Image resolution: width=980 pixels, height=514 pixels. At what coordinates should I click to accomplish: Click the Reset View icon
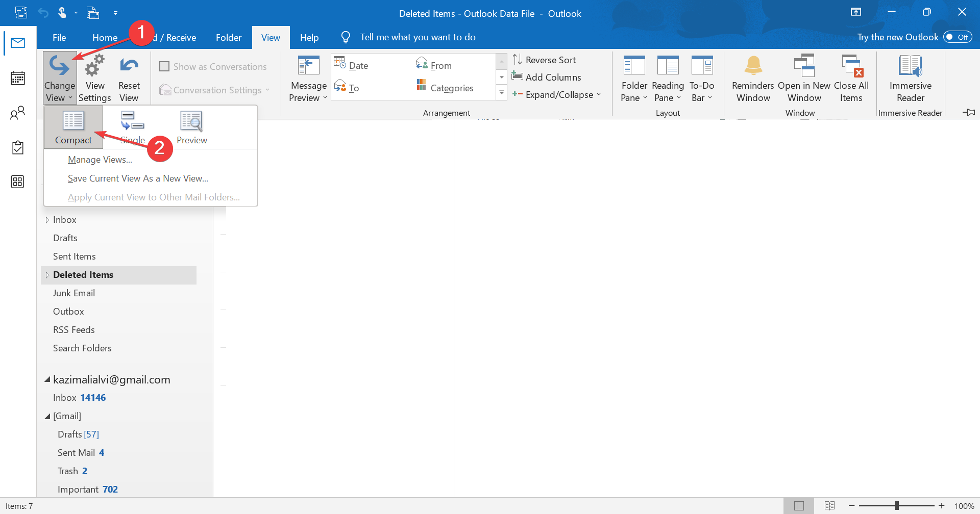click(x=129, y=78)
